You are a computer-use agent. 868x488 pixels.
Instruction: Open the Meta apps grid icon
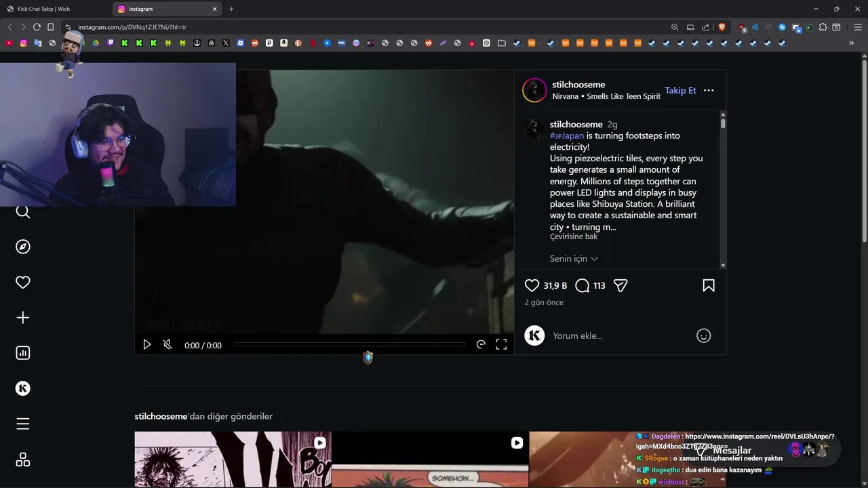click(23, 460)
